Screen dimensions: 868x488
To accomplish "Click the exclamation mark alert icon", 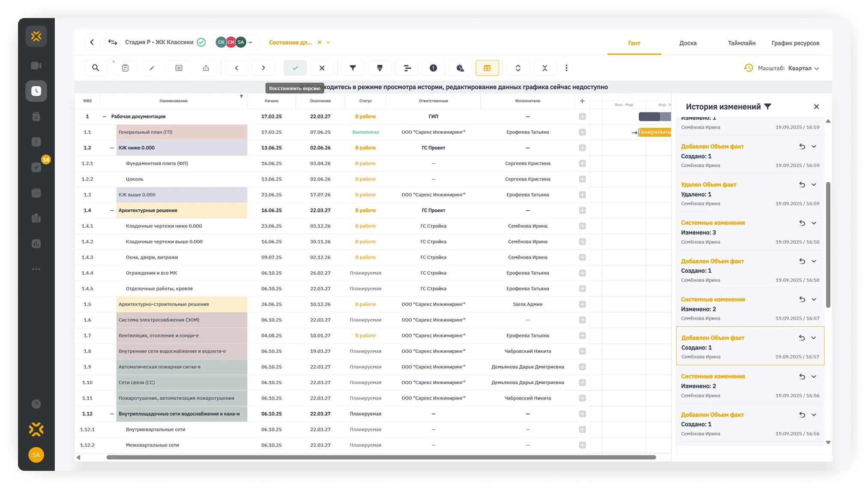I will (x=433, y=68).
